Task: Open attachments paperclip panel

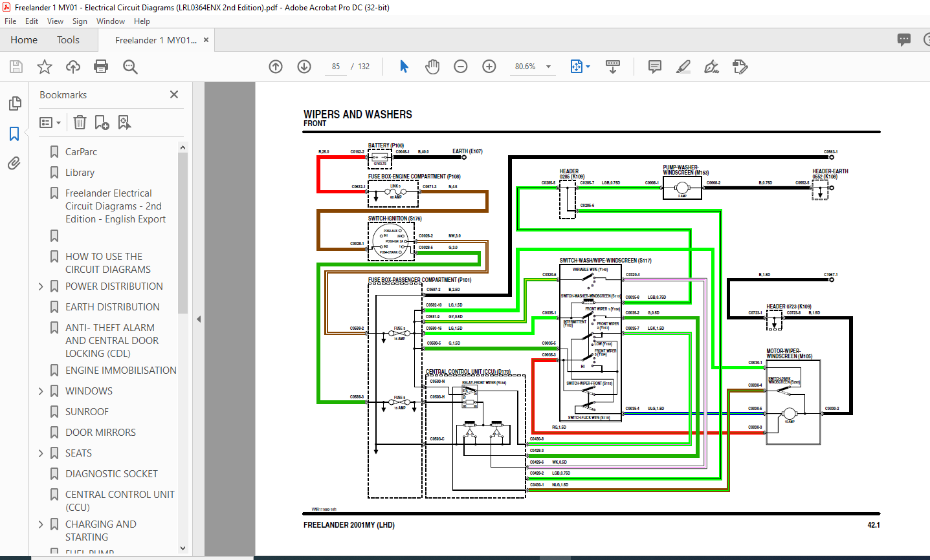Action: tap(14, 164)
